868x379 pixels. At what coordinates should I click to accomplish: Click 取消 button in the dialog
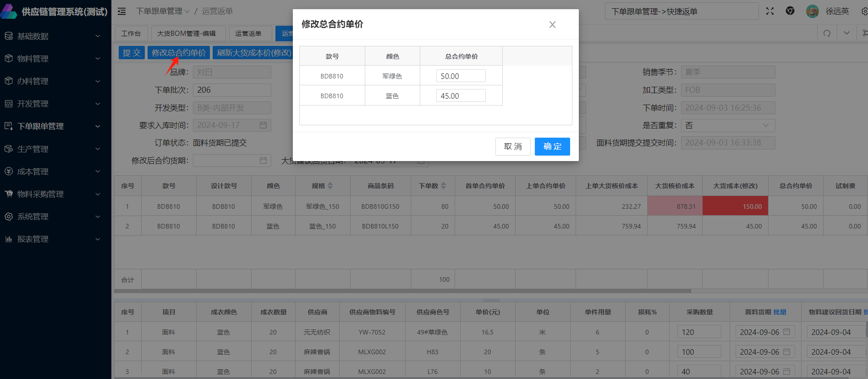(513, 146)
